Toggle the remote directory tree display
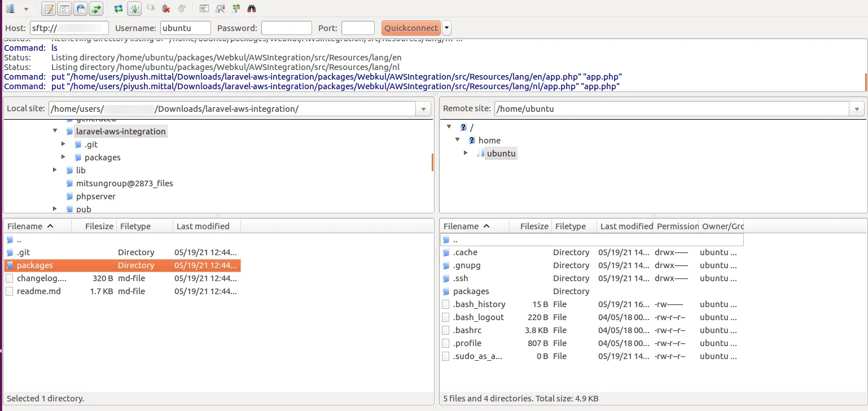The width and height of the screenshot is (868, 411). click(x=81, y=8)
